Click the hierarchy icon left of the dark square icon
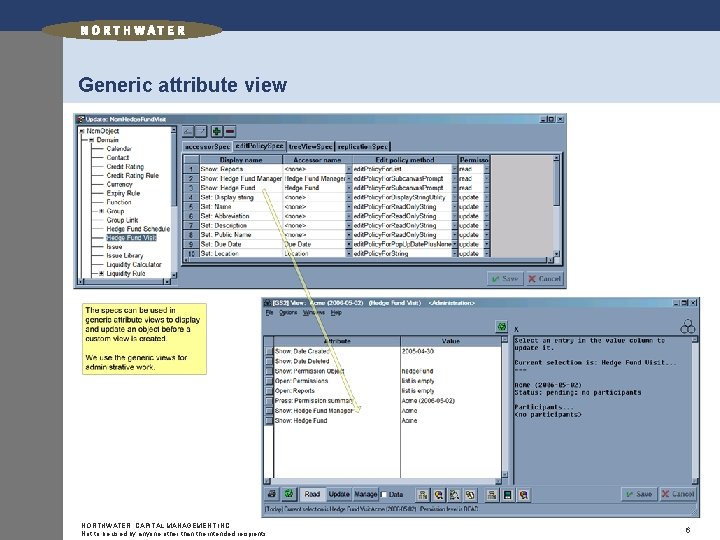Image resolution: width=720 pixels, height=540 pixels. [492, 495]
